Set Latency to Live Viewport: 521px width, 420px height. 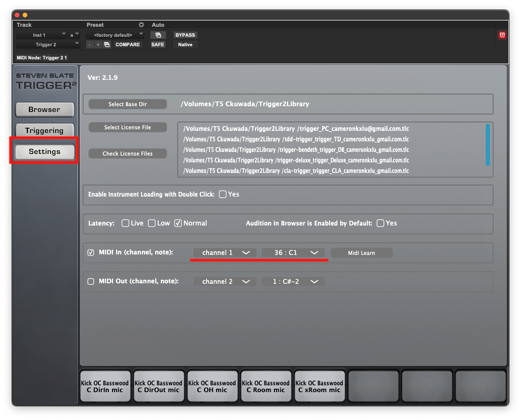point(125,223)
